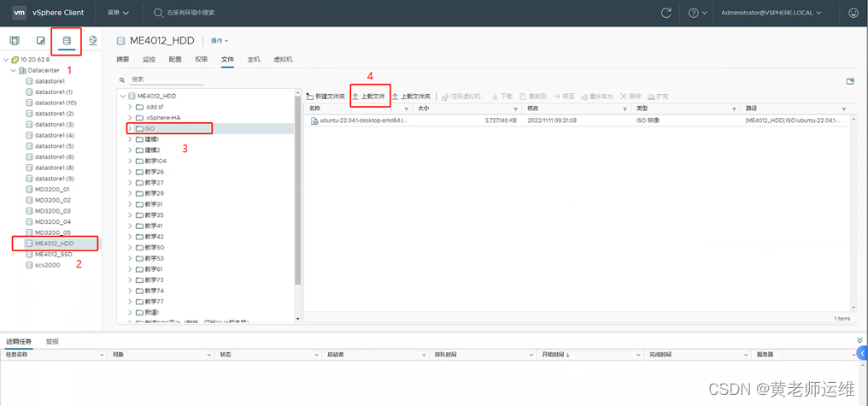Click the green icon at file panel right
Image resolution: width=868 pixels, height=406 pixels.
pos(850,81)
